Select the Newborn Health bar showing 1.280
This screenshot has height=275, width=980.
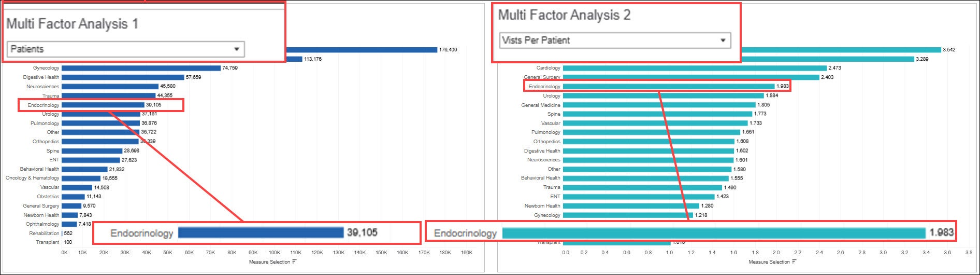[630, 206]
